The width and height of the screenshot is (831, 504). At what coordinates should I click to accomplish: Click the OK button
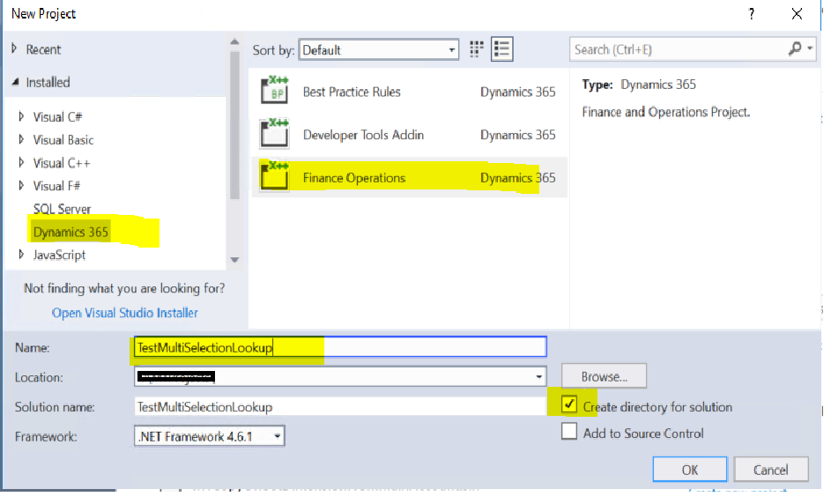click(690, 470)
